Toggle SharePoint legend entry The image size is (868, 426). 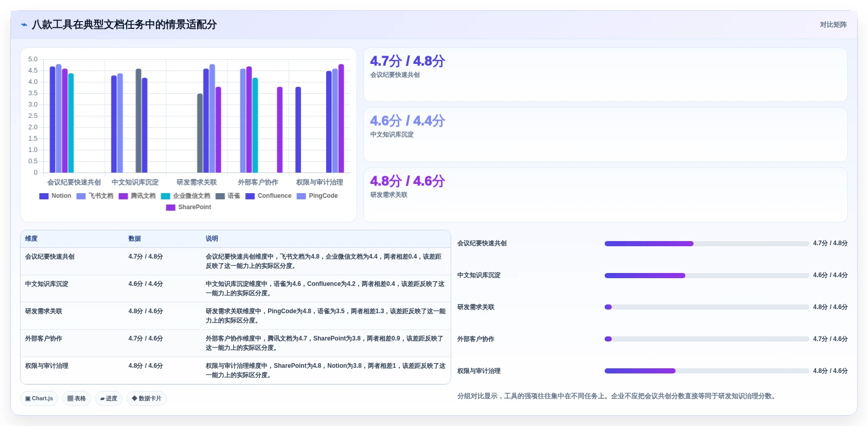[x=188, y=207]
